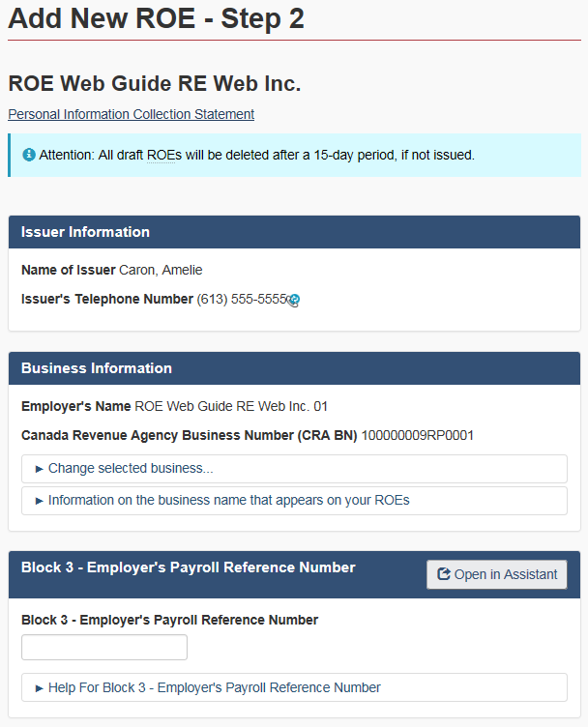This screenshot has width=588, height=727.
Task: Click the Block 3 panel header title
Action: tap(188, 567)
